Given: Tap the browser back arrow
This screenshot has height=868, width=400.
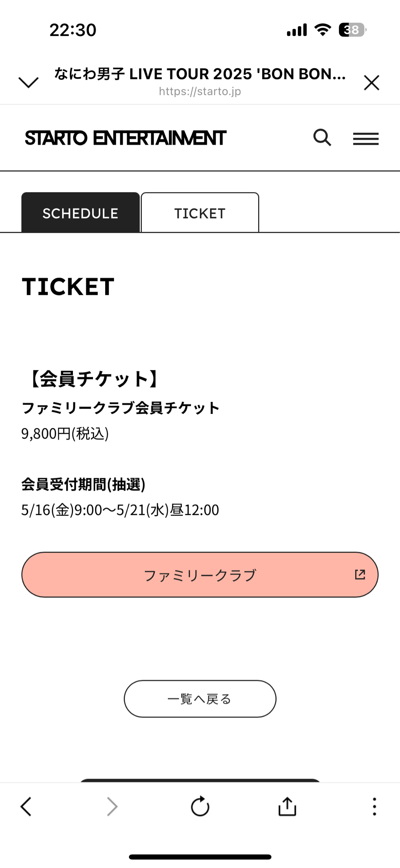Looking at the screenshot, I should 26,806.
